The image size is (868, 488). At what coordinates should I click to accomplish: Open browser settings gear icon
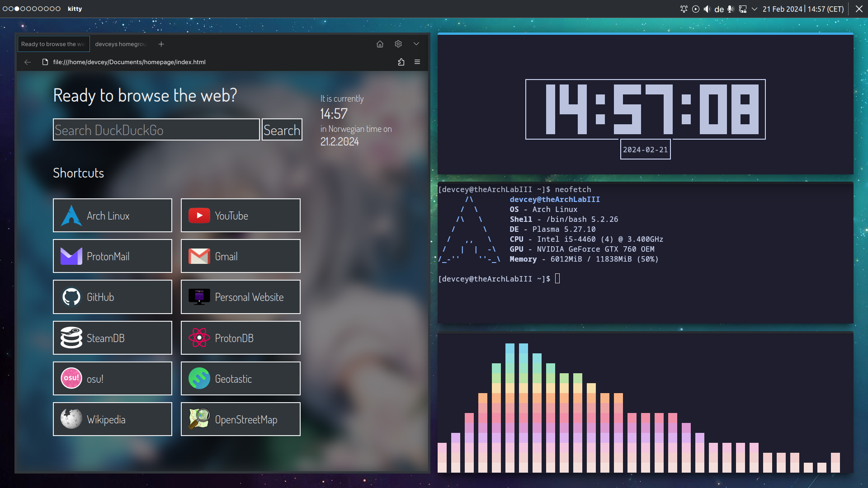(x=398, y=44)
